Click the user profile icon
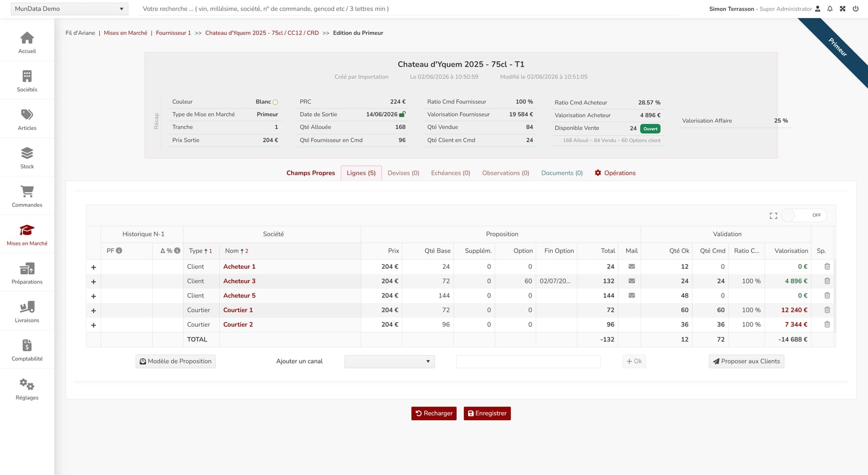 pyautogui.click(x=818, y=9)
